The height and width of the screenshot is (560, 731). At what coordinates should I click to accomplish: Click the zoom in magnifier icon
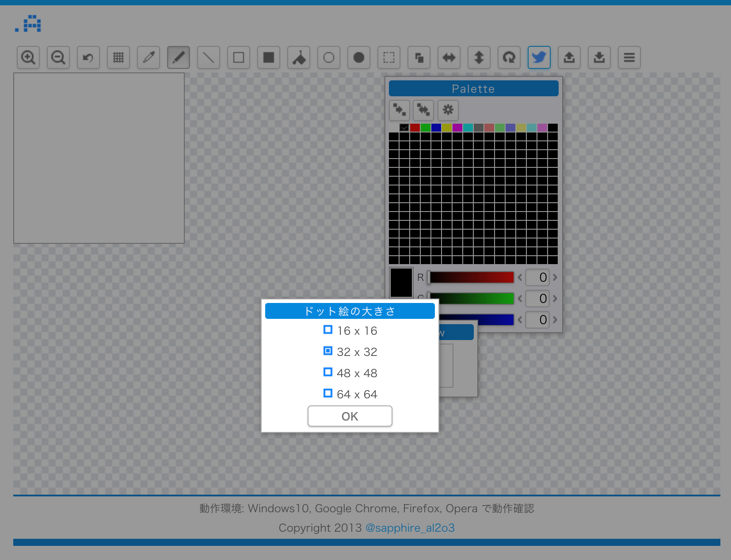click(28, 57)
